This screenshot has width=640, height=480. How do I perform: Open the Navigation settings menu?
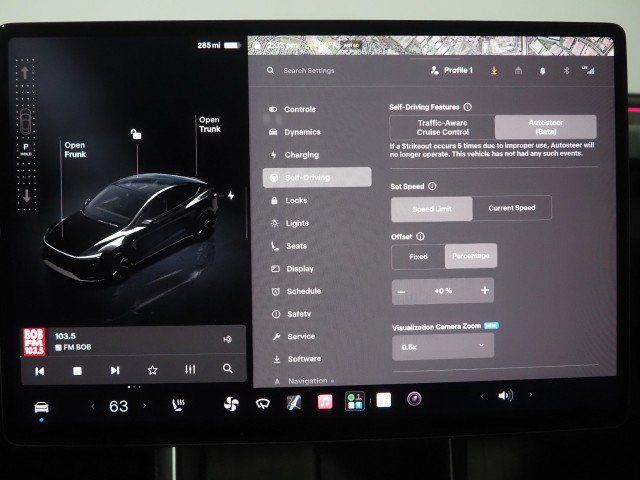click(307, 381)
